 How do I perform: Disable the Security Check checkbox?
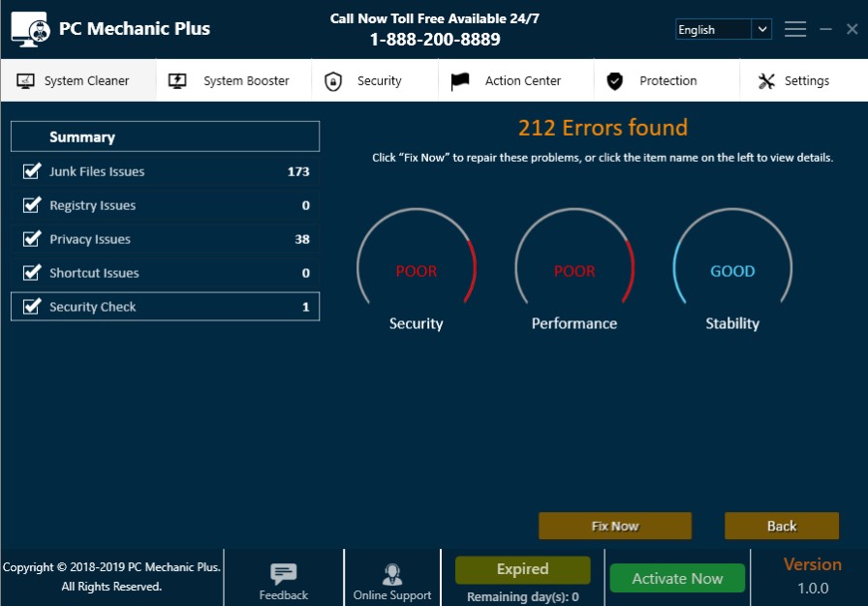(31, 307)
